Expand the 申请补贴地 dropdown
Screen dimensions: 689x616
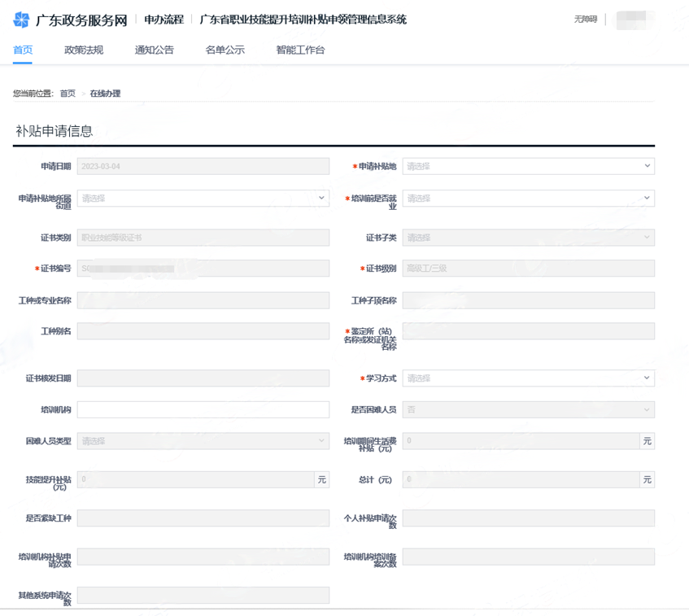pos(528,166)
